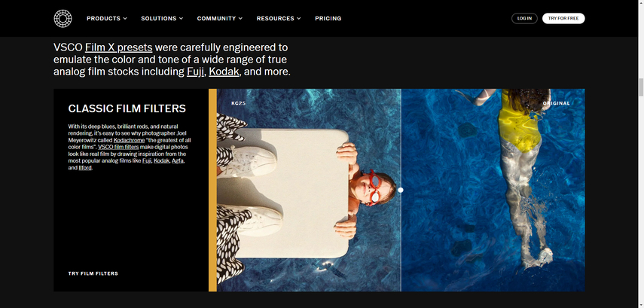Click the KC25 filtered image side
The height and width of the screenshot is (308, 644).
pyautogui.click(x=309, y=190)
